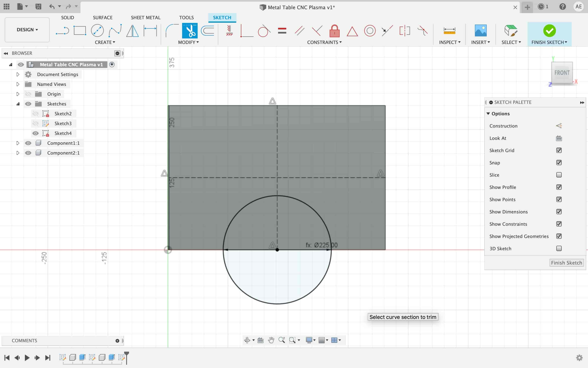Image resolution: width=588 pixels, height=368 pixels.
Task: Click the active Trim scissors tool
Action: click(x=190, y=31)
